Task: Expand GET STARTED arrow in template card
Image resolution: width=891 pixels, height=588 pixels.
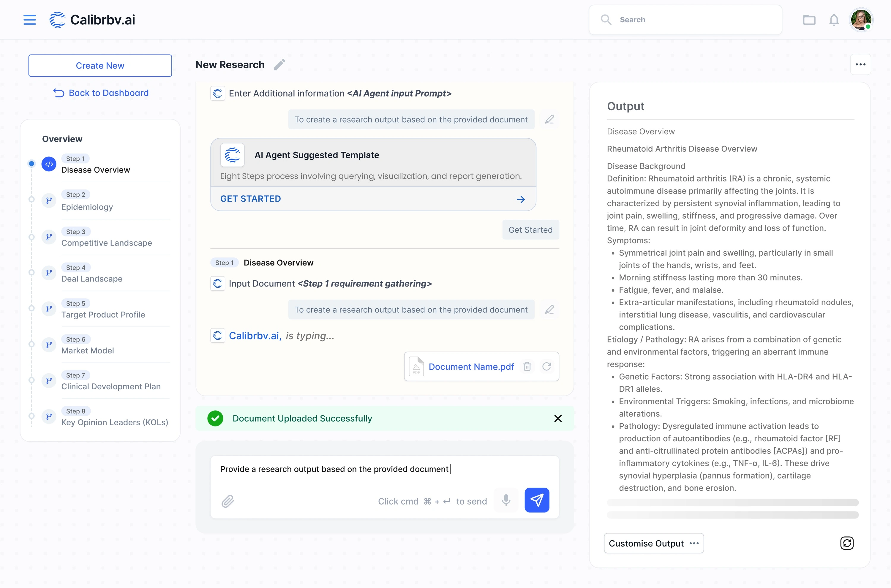Action: coord(521,199)
